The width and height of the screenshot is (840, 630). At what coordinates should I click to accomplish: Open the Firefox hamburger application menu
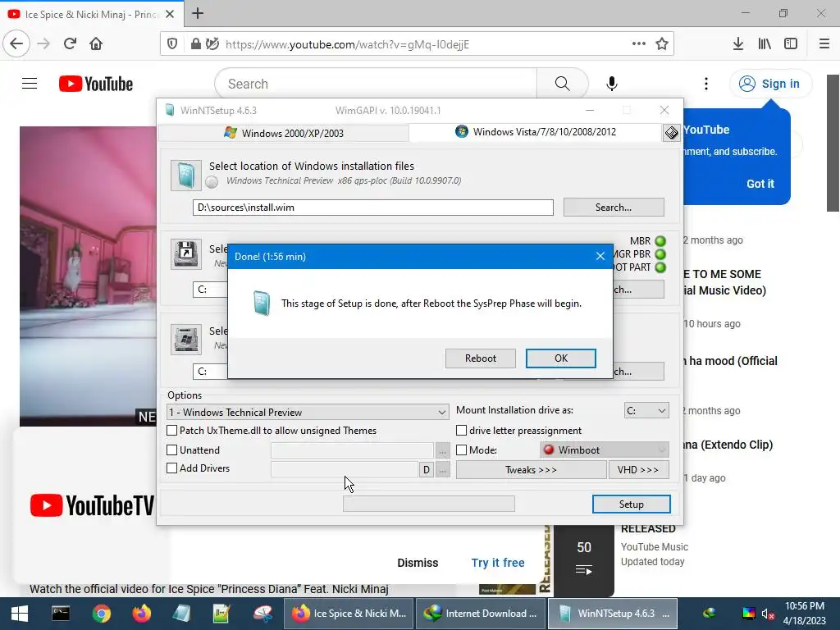[x=824, y=43]
